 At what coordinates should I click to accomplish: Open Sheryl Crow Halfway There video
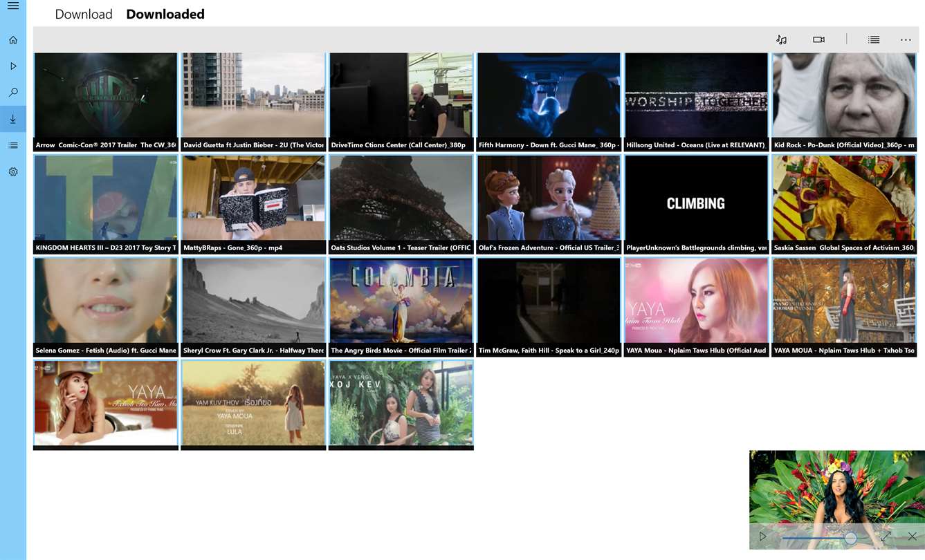[x=253, y=308]
